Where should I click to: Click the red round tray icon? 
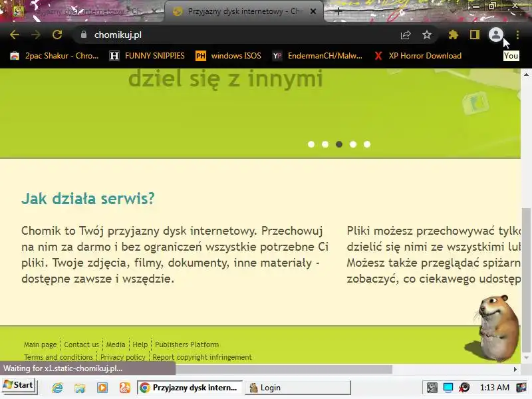point(464,388)
